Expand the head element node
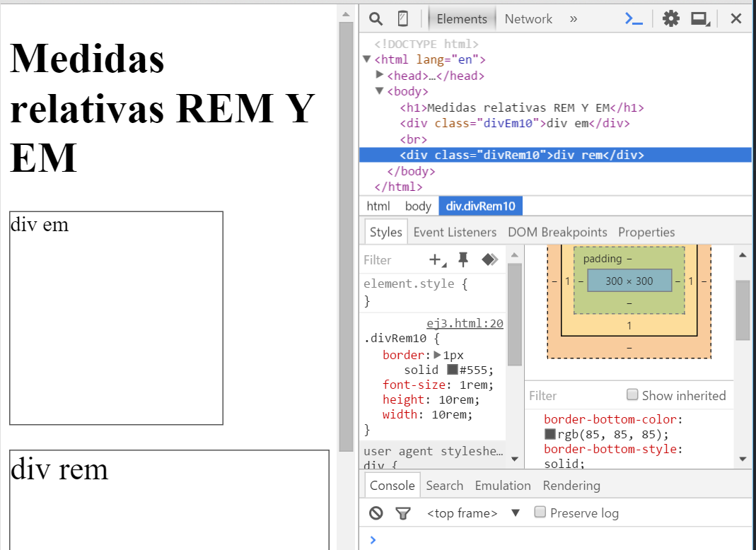The width and height of the screenshot is (756, 550). click(x=380, y=74)
